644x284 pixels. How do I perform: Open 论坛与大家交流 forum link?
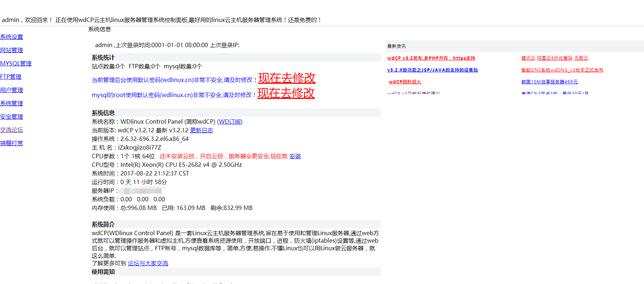[x=148, y=264]
